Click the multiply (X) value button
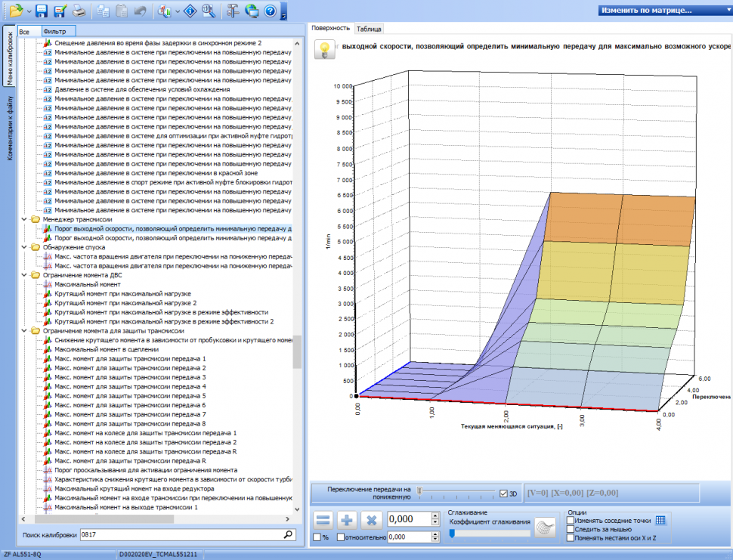The image size is (733, 560). (372, 520)
